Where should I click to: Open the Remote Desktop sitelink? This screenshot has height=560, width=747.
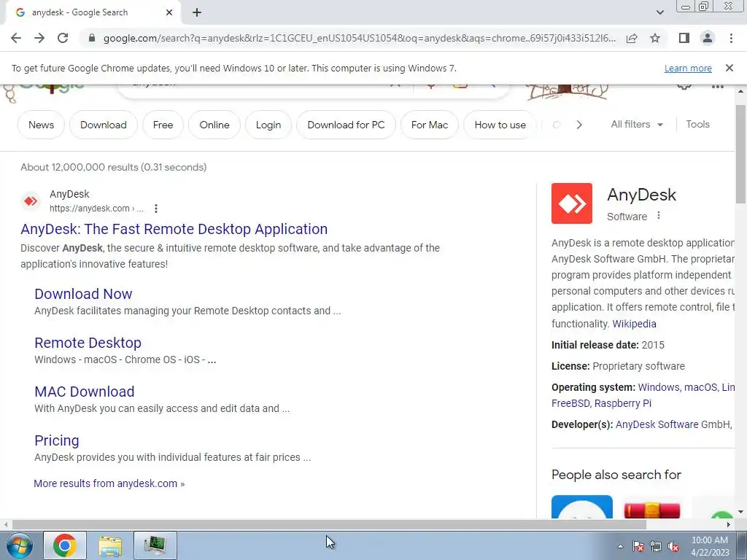(88, 343)
